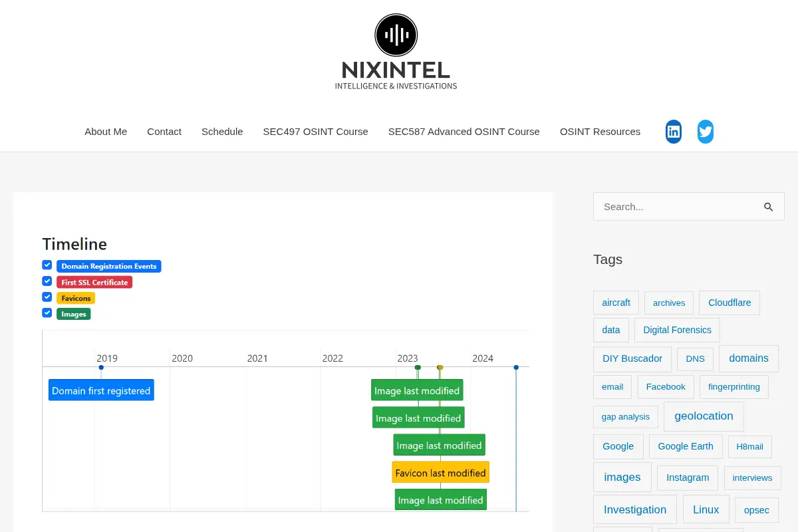Image resolution: width=798 pixels, height=532 pixels.
Task: Open the LinkedIn profile icon
Action: [674, 132]
